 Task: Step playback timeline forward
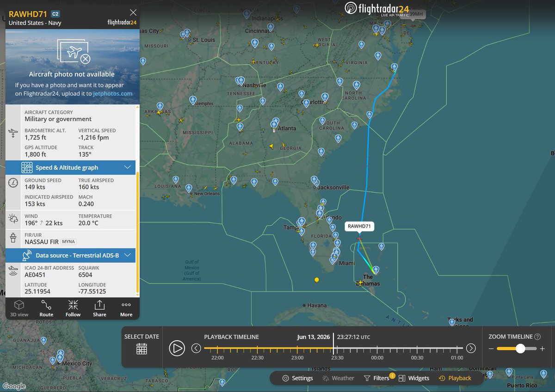click(x=471, y=348)
